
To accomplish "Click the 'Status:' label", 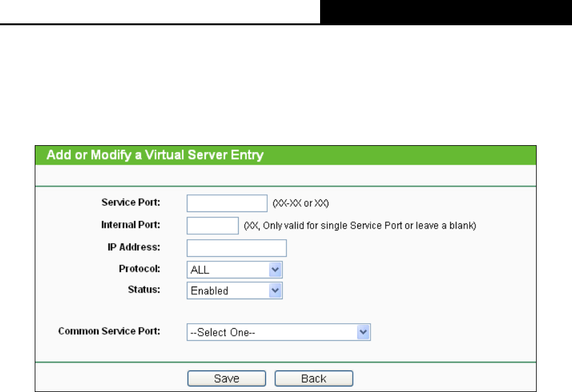I will click(x=144, y=290).
